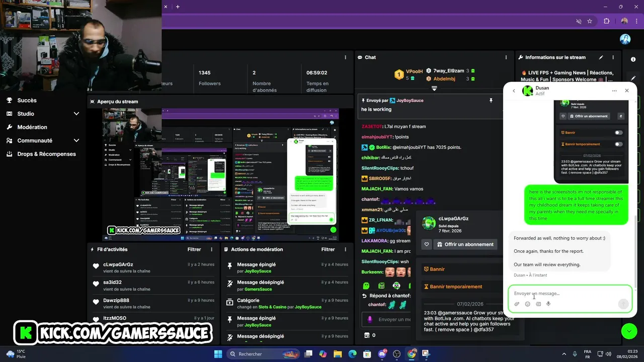The height and width of the screenshot is (362, 644).
Task: Filter the Fil d'activités panel
Action: pos(194,249)
